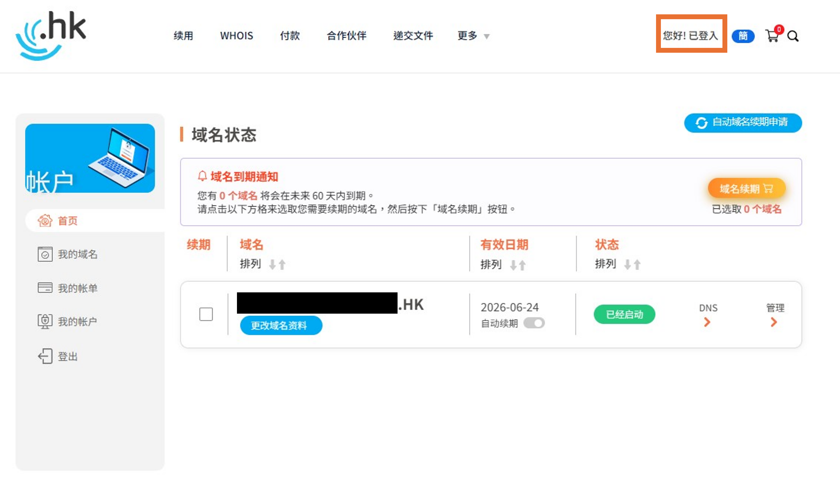Viewport: 840px width, 504px height.
Task: Click the .hk logo
Action: coord(51,36)
